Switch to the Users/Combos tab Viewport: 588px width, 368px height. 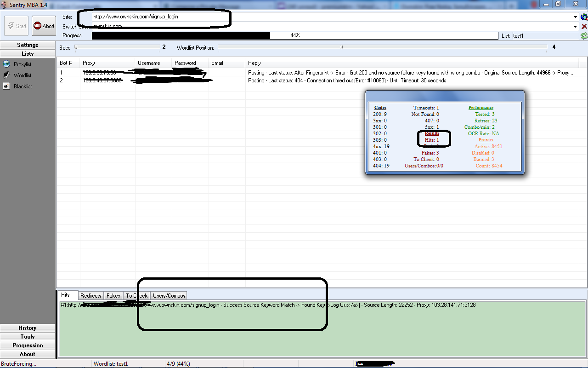169,296
